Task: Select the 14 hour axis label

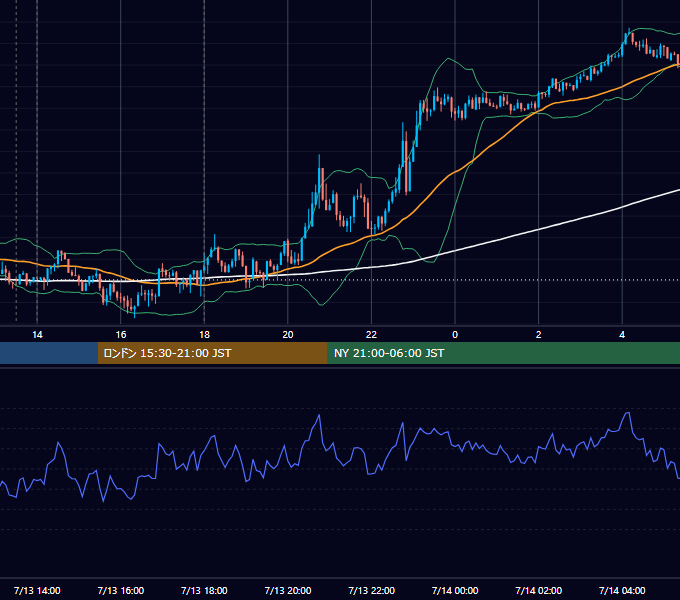Action: pos(37,335)
